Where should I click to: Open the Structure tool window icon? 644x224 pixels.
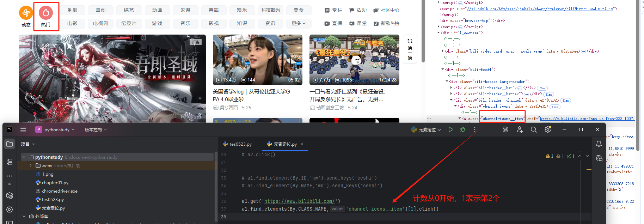[10, 162]
